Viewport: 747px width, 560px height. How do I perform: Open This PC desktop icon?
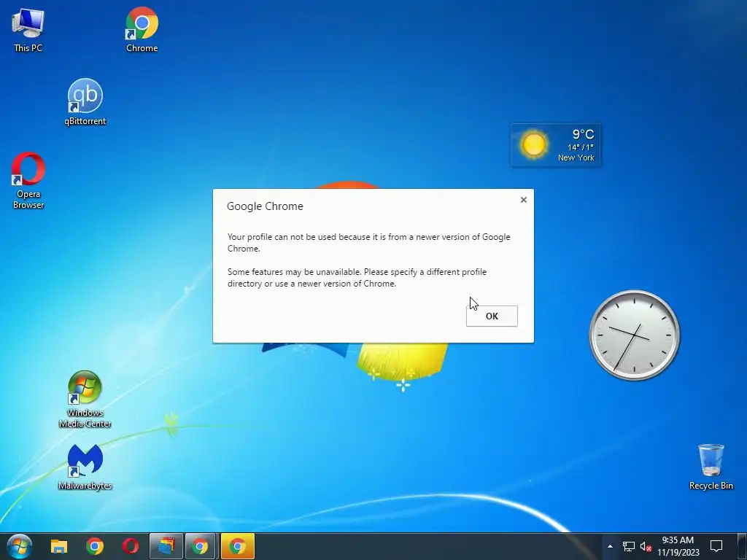click(28, 29)
